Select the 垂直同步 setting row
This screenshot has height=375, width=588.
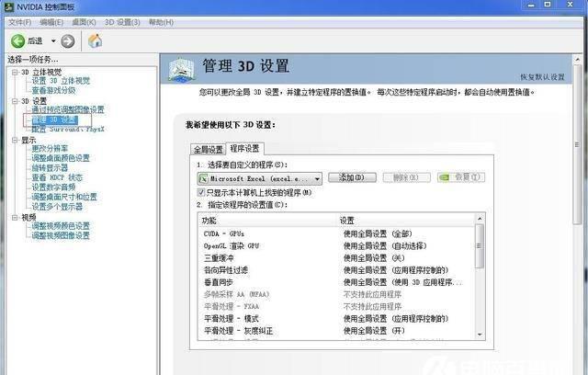pyautogui.click(x=336, y=282)
